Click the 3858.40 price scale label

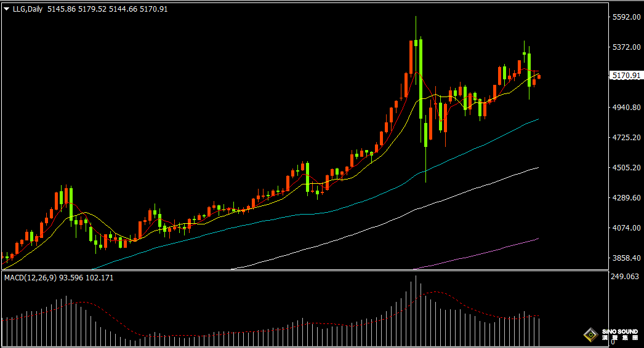pos(626,258)
